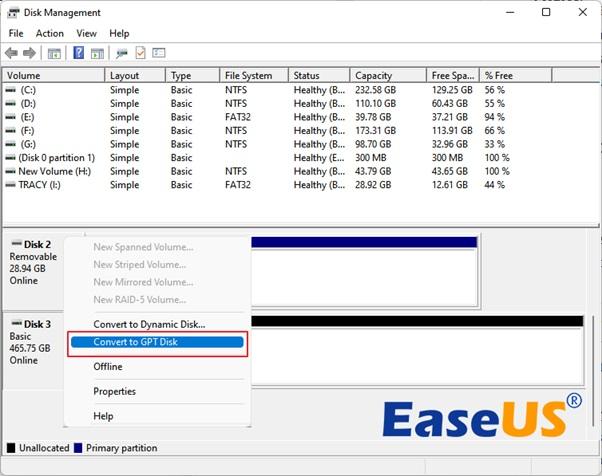Screen dimensions: 602x476
Task: Click the Connect/Rescan disk toolbar icon
Action: click(122, 53)
